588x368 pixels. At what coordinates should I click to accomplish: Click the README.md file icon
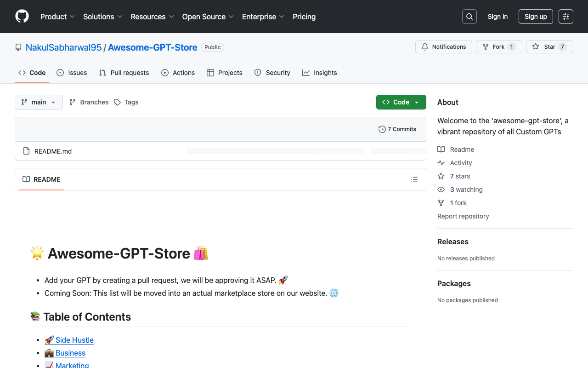tap(26, 151)
